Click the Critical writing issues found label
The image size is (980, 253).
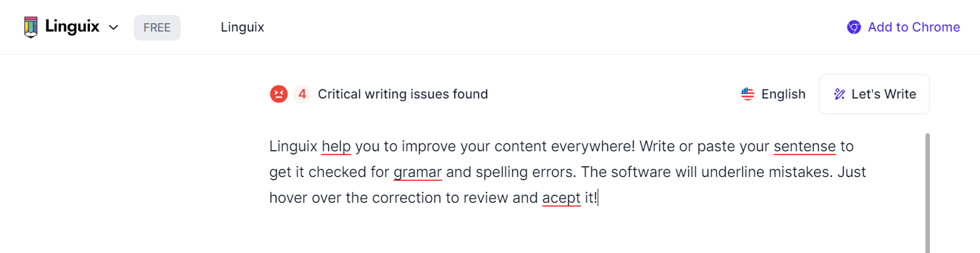pos(403,94)
